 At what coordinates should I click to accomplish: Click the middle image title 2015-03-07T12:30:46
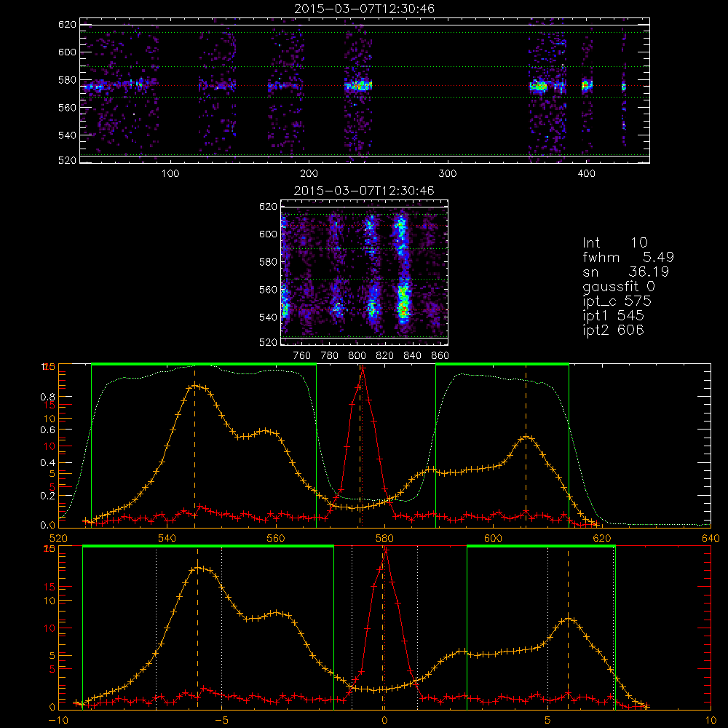click(x=365, y=191)
